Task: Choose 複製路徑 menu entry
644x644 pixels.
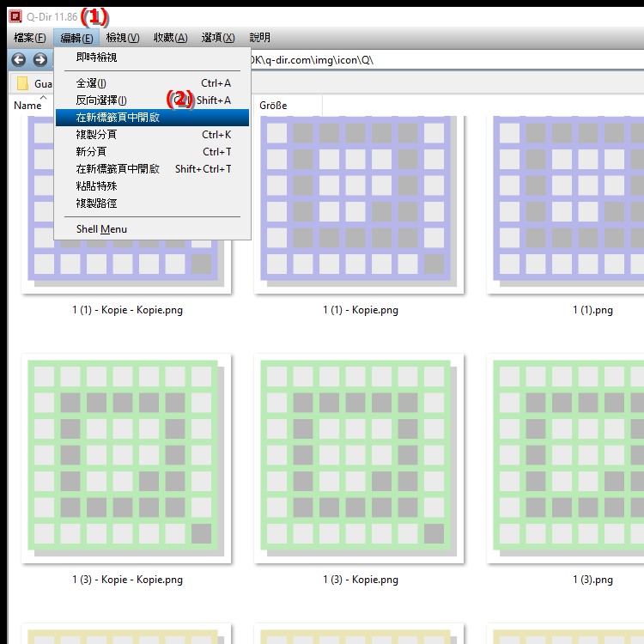Action: pyautogui.click(x=152, y=204)
